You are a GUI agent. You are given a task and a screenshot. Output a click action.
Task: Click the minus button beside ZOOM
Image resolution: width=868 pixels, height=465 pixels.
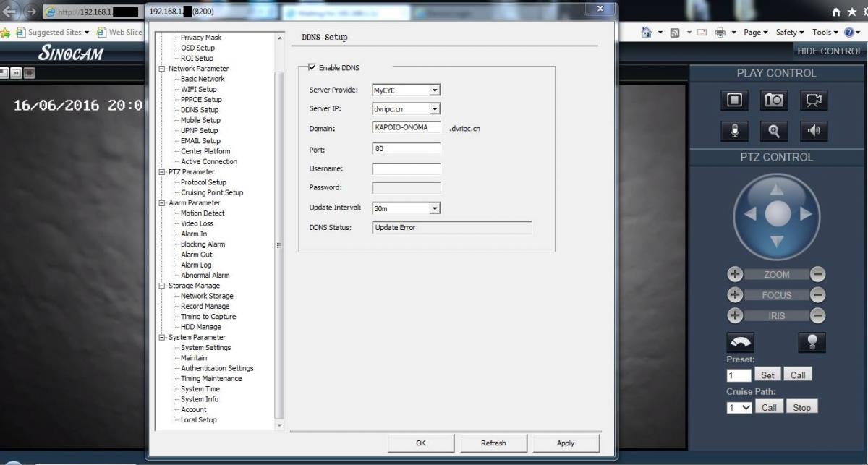pos(818,274)
